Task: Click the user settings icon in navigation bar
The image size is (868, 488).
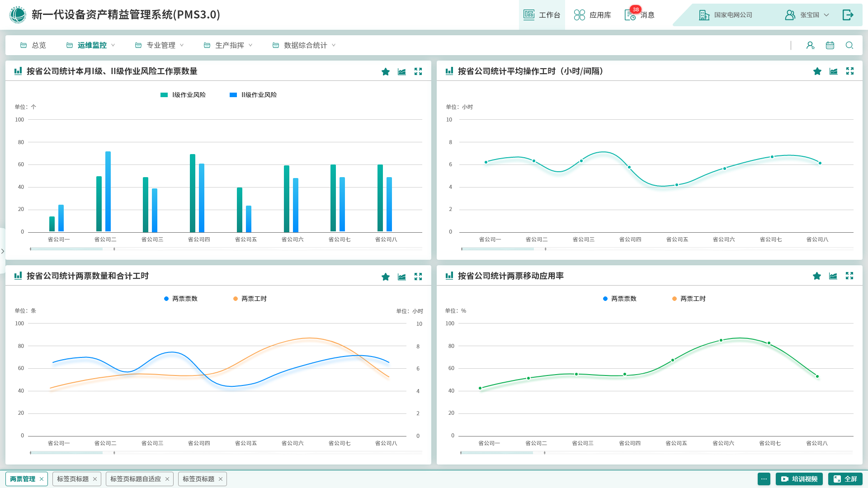Action: point(810,45)
